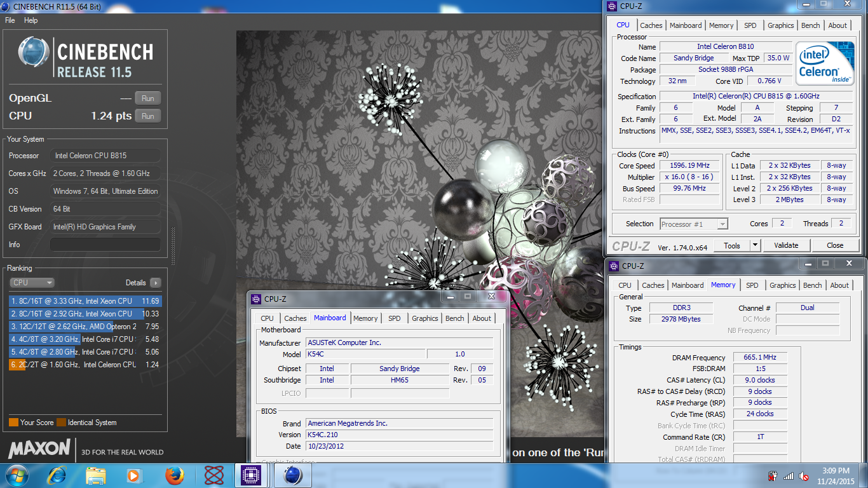Screen dimensions: 868x488
Task: Switch to Mainboard tab in top CPU-Z window
Action: (686, 25)
